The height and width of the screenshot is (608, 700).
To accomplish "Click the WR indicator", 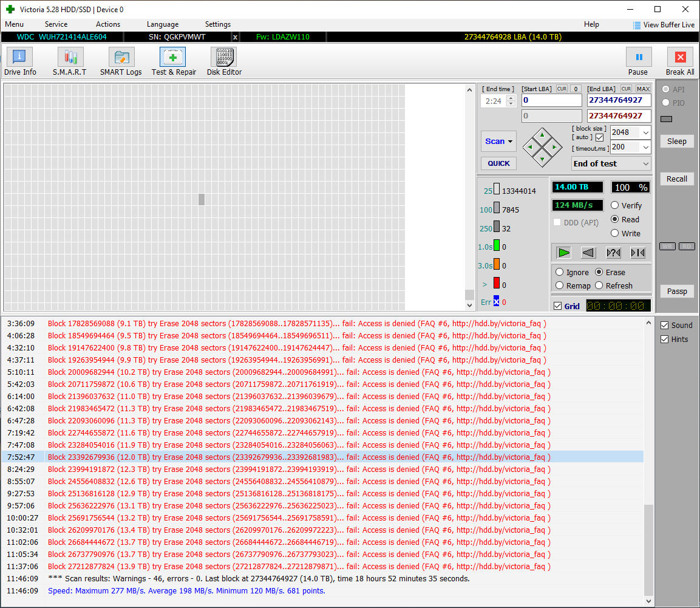I will tap(667, 246).
